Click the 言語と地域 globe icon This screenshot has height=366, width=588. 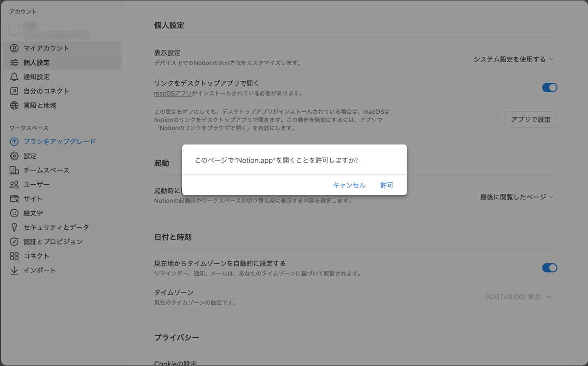[x=14, y=105]
